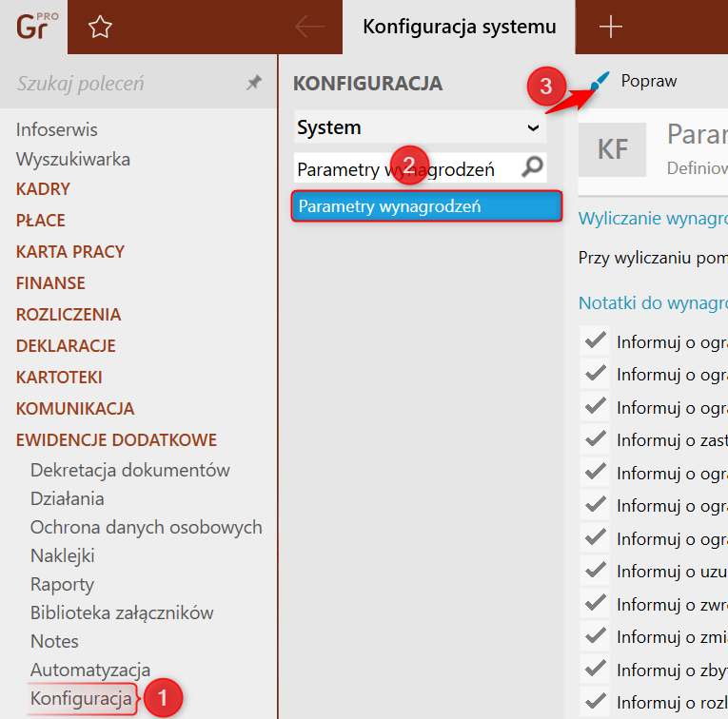Click the Popraw brush icon
The width and height of the screenshot is (728, 719).
599,83
